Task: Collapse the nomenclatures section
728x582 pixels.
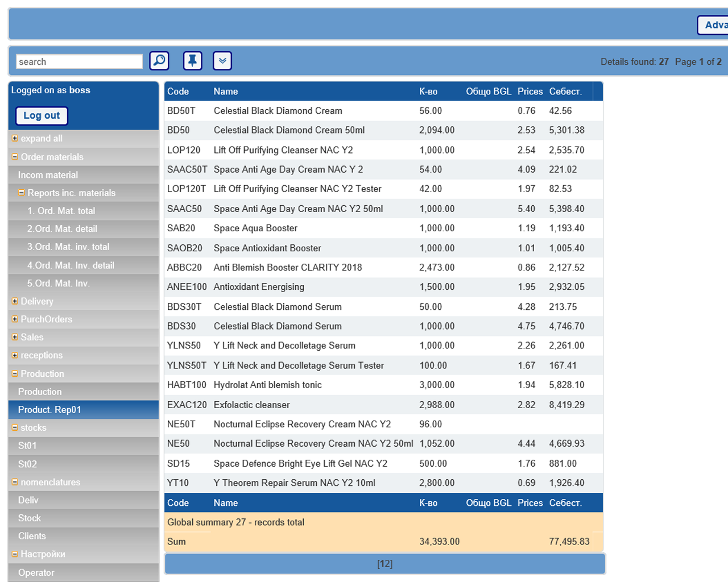Action: pyautogui.click(x=15, y=482)
